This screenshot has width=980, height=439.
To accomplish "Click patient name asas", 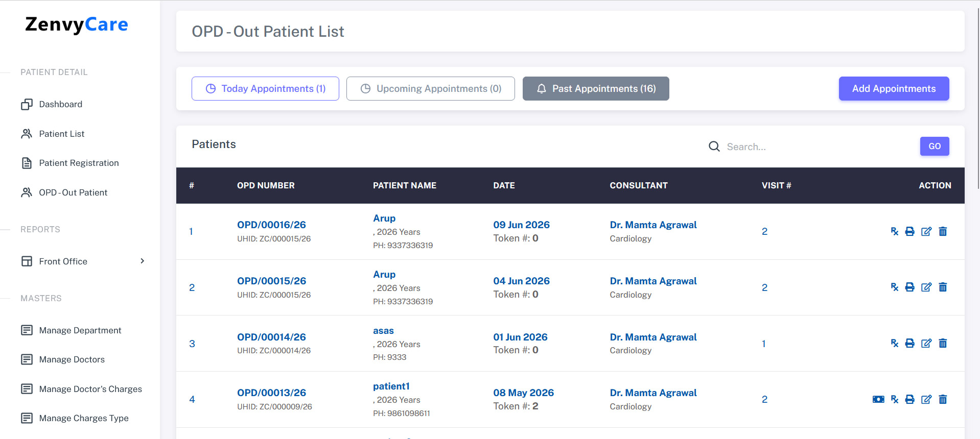I will pos(383,331).
